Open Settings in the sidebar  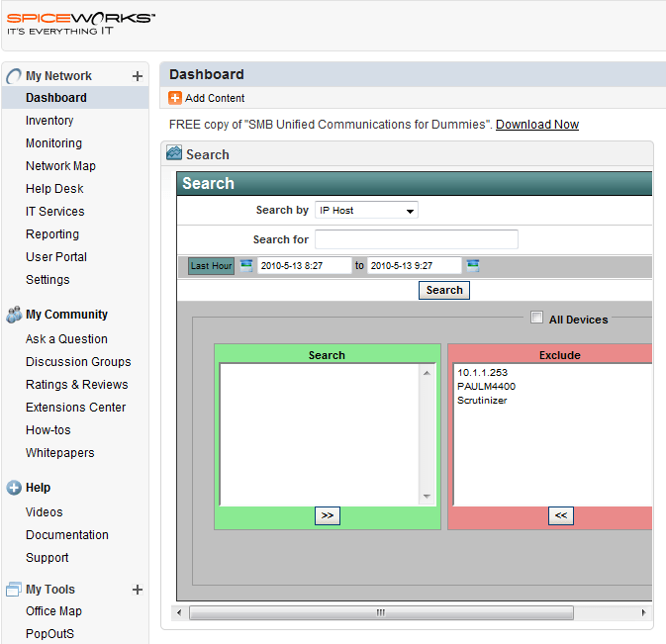click(48, 280)
